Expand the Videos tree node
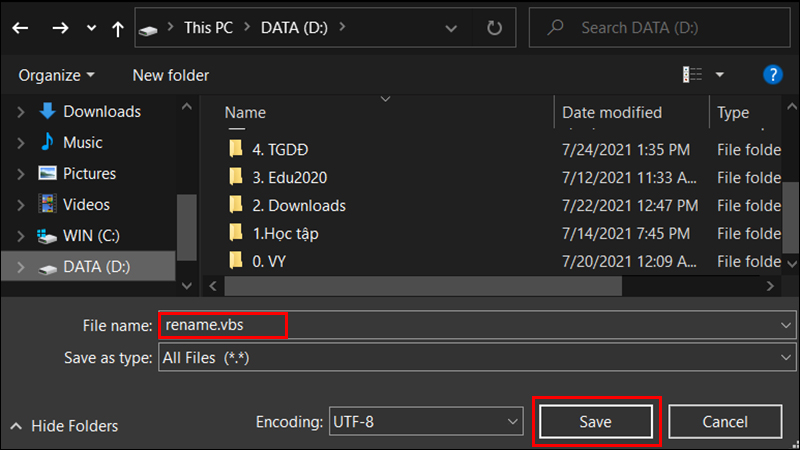This screenshot has height=450, width=800. click(20, 205)
